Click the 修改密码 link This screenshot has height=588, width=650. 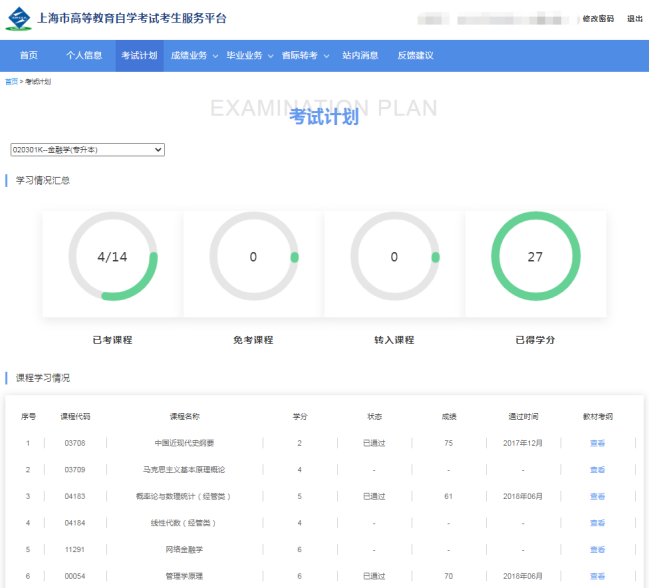pos(598,19)
